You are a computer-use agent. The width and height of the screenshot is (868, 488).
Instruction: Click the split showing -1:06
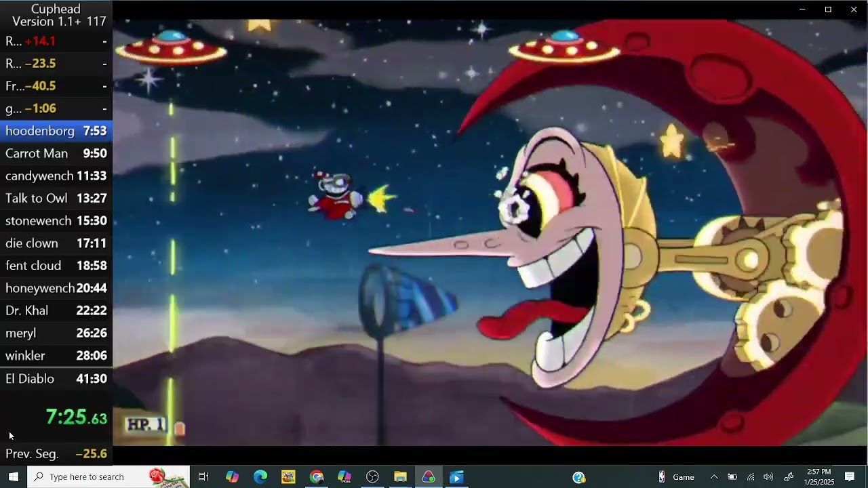(56, 108)
